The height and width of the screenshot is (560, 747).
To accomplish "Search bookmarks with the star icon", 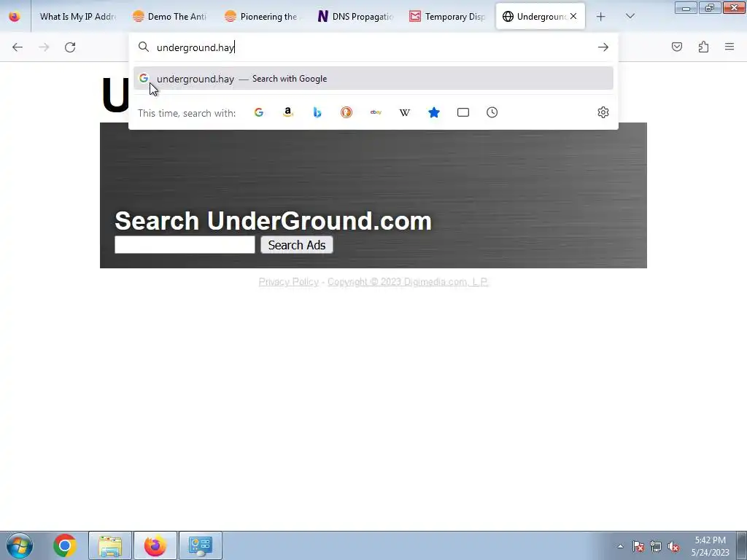I will (434, 112).
